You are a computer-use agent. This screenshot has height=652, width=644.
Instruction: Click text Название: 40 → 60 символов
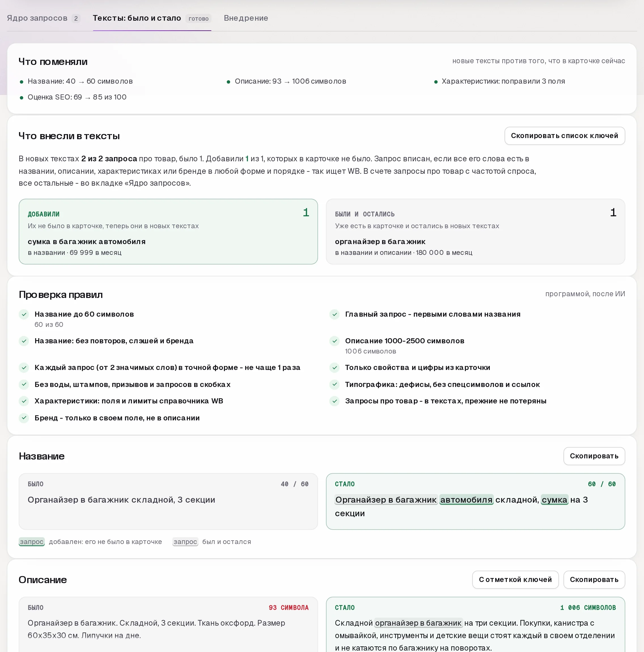tap(80, 81)
